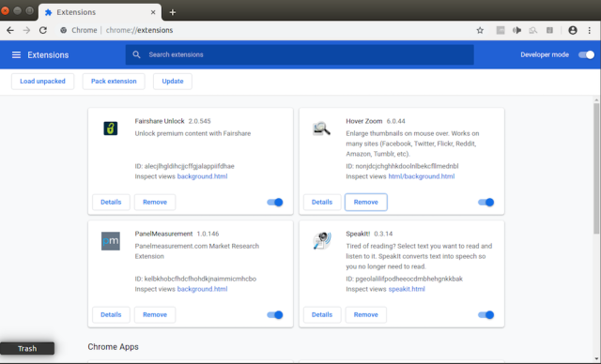Toggle Developer mode off
Screen dimensions: 601x364
pyautogui.click(x=586, y=54)
